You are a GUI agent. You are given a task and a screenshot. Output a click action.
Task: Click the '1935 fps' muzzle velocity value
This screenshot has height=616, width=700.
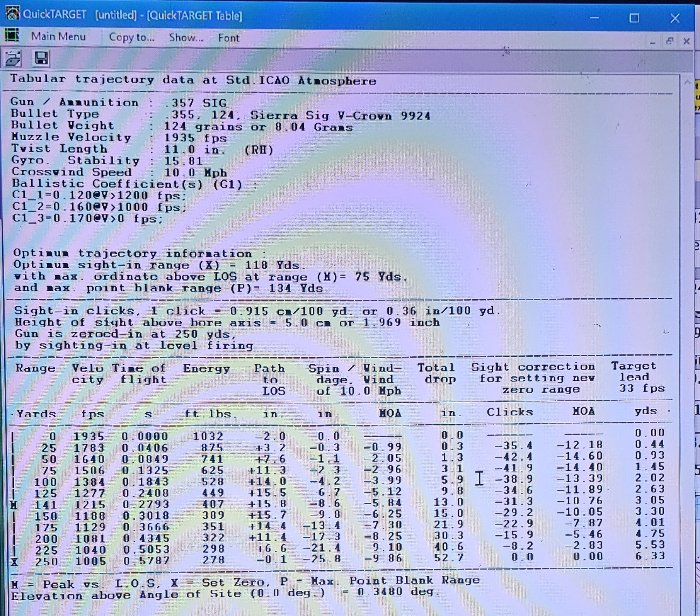195,138
